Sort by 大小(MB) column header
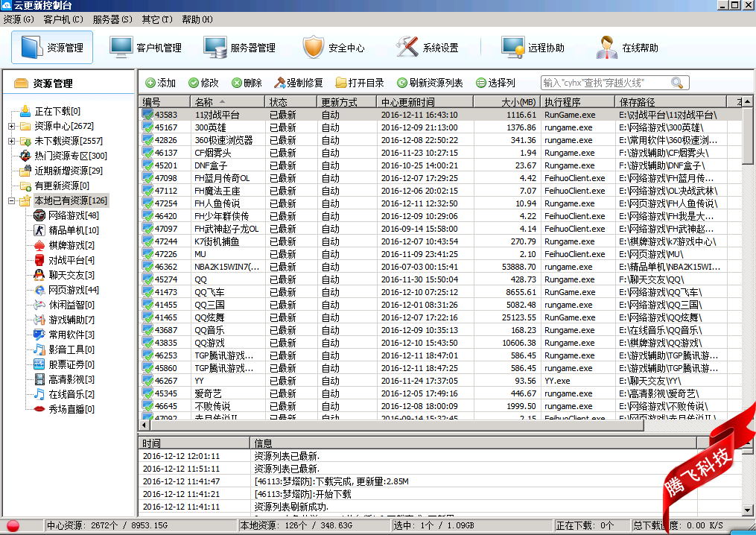The image size is (756, 535). 506,102
